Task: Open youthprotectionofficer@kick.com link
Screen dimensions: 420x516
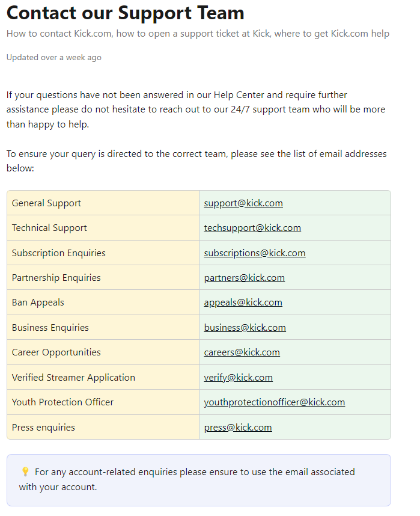Action: point(275,402)
